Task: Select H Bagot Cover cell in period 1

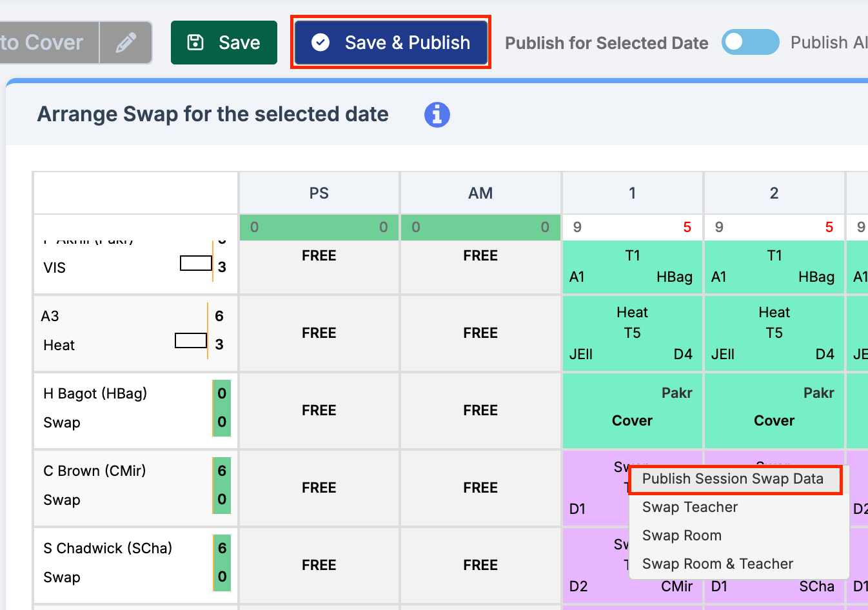Action: 633,410
